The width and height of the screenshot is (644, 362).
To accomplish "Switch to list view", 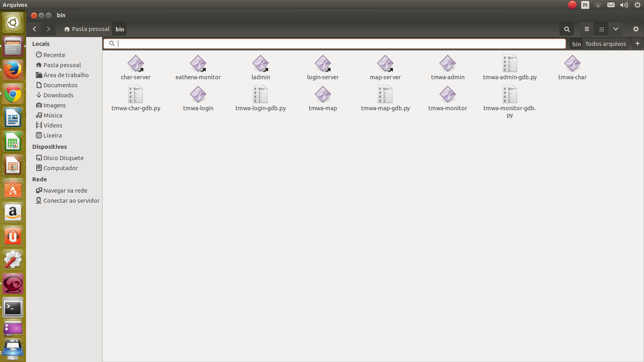I will (x=587, y=29).
